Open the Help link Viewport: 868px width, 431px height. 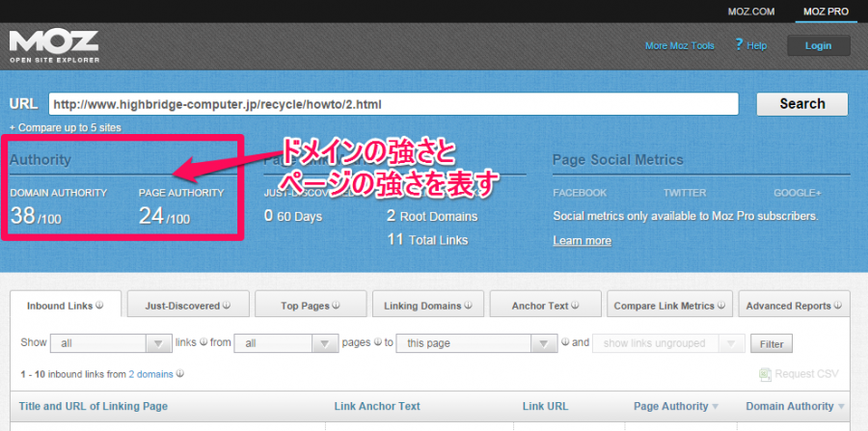(756, 46)
